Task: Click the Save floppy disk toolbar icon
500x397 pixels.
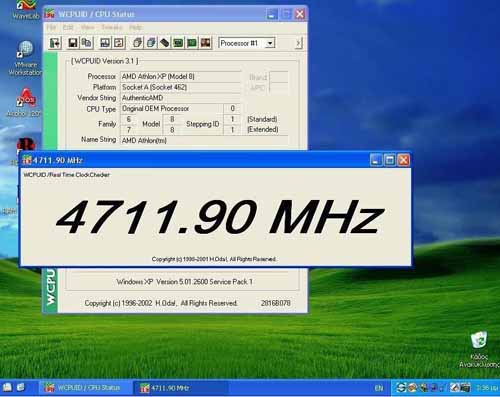Action: coord(73,43)
